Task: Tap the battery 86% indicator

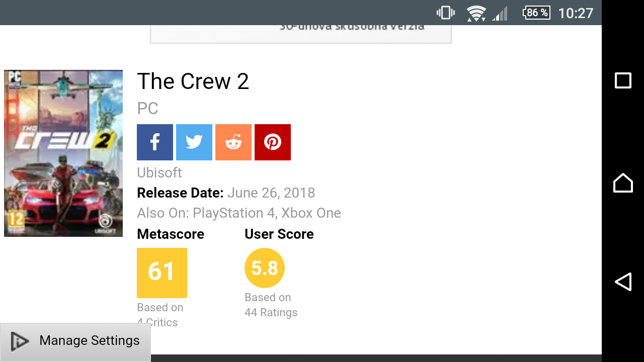Action: (x=536, y=13)
